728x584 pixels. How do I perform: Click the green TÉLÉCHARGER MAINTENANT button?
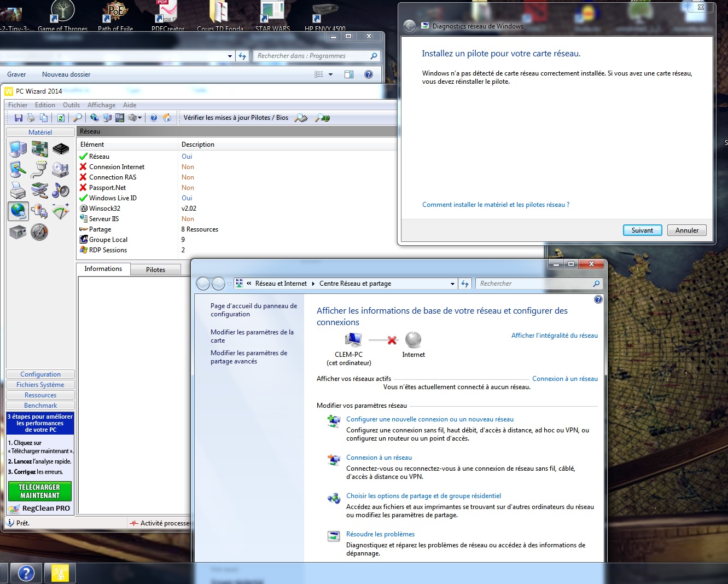40,491
